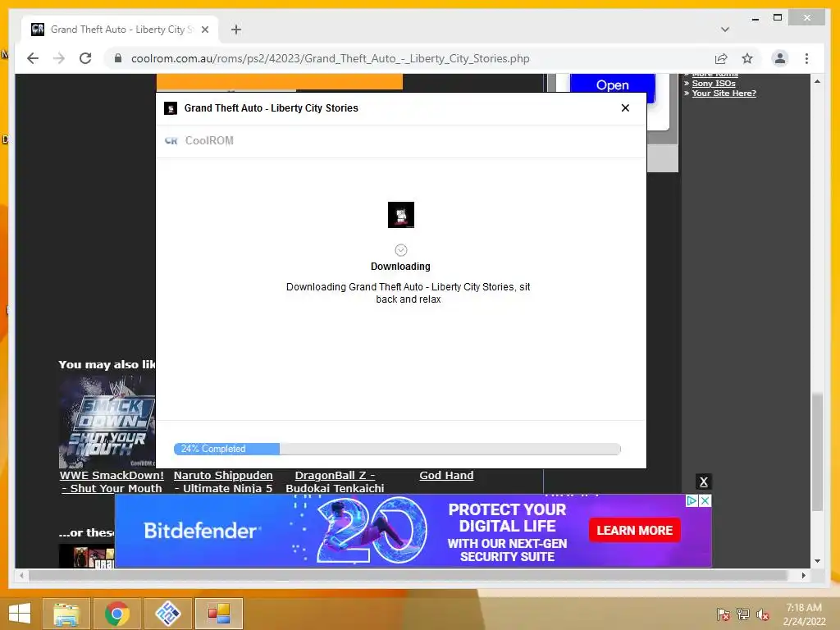This screenshot has width=840, height=630.
Task: Click the game cover thumbnail in the dialog
Action: (401, 215)
